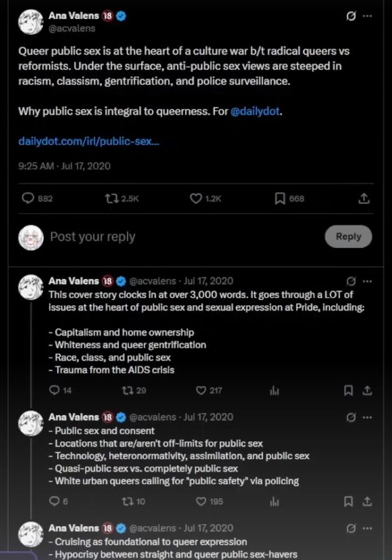Click reply icon on main post (882)

[28, 199]
